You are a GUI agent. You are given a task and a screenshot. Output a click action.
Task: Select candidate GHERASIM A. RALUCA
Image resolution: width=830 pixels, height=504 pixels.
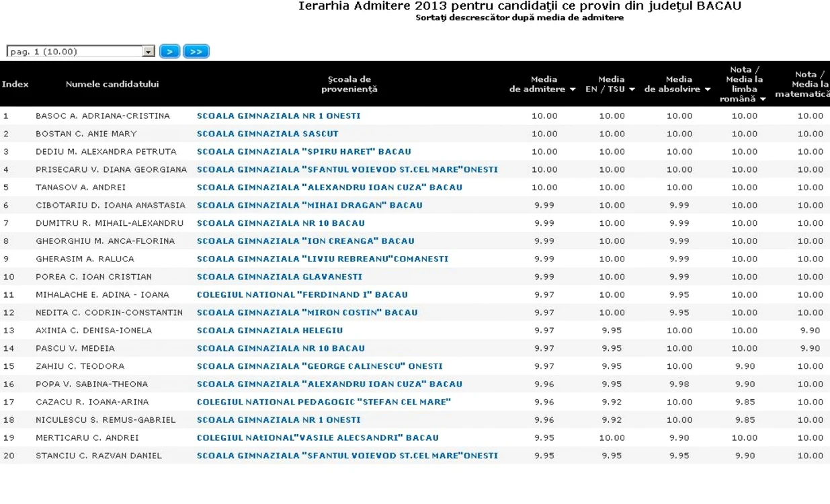point(85,259)
